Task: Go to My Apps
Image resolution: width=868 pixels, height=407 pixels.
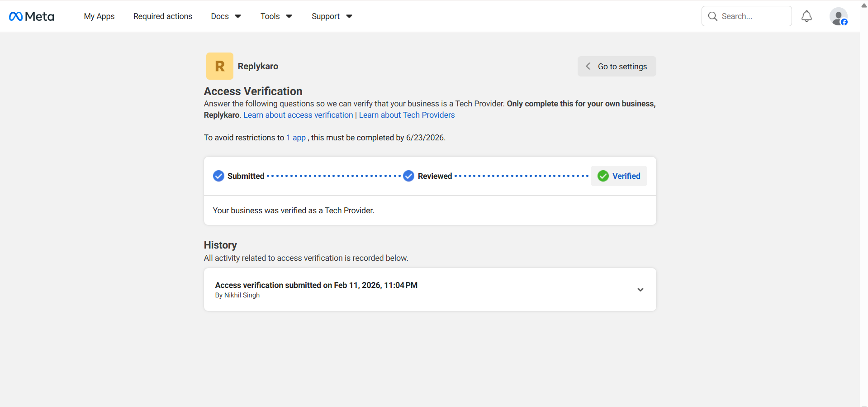Action: [x=99, y=16]
